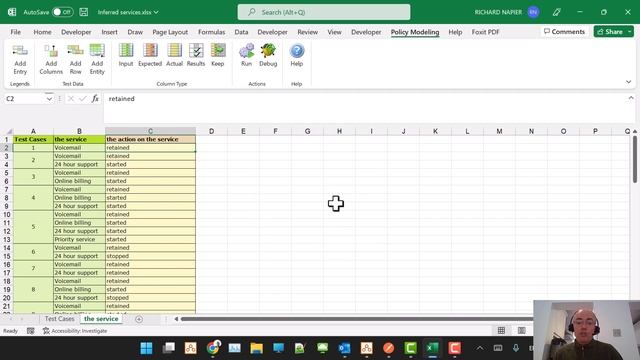Viewport: 640px width, 360px height.
Task: Click Accessibility: Investigate status
Action: 75,331
